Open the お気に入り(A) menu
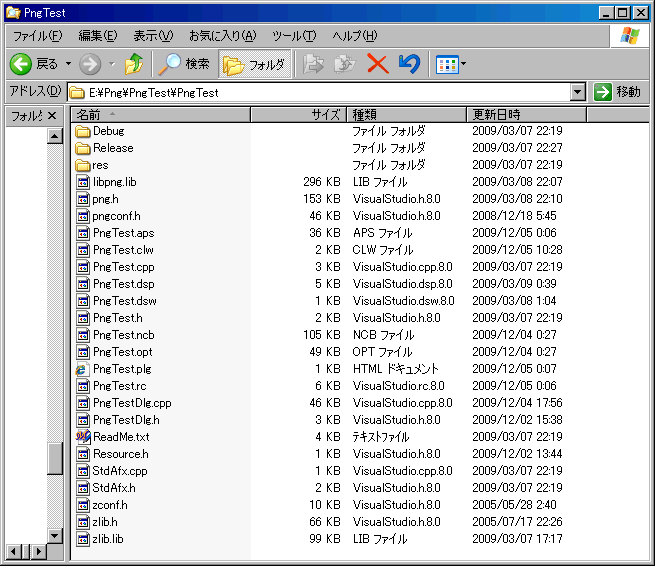 coord(222,36)
